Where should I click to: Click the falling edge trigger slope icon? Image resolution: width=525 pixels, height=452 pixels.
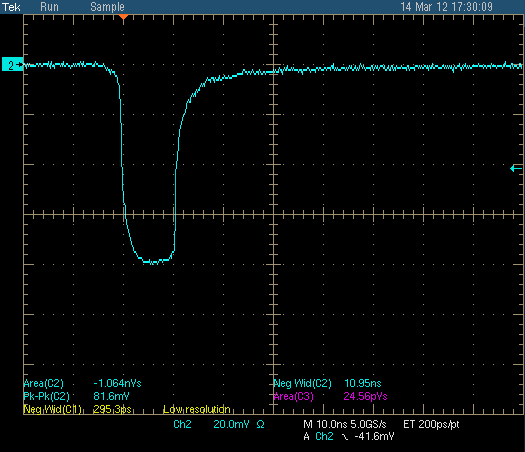(x=345, y=437)
